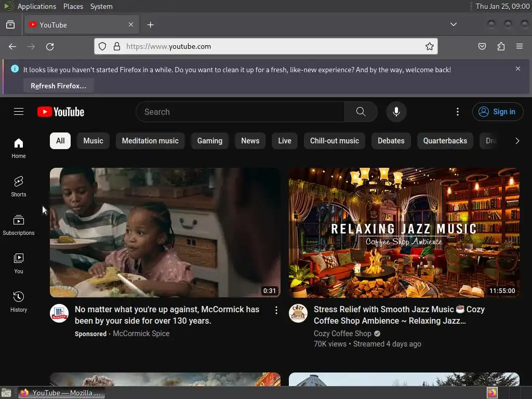The image size is (532, 399).
Task: Select YouTube Mozilla taskbar entry
Action: (61, 393)
